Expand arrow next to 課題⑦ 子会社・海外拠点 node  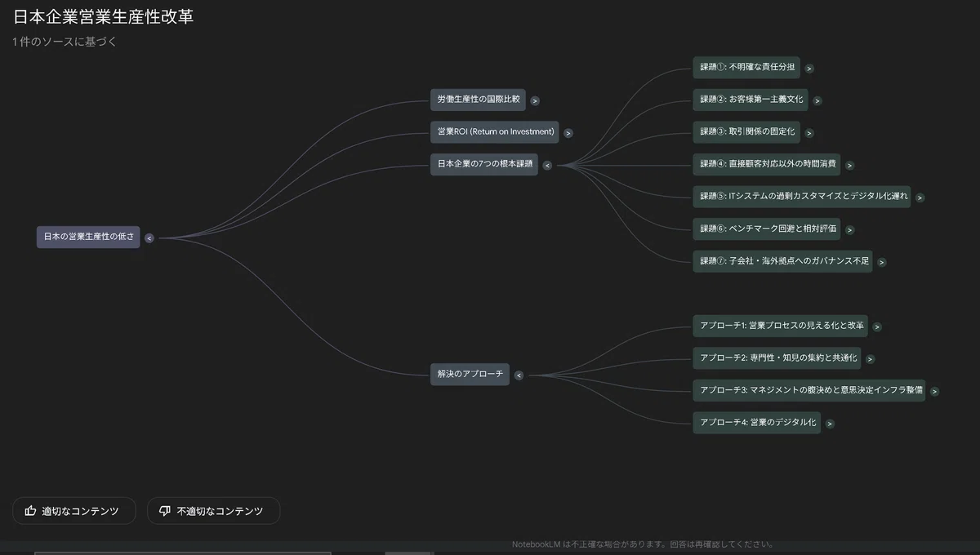[882, 262]
